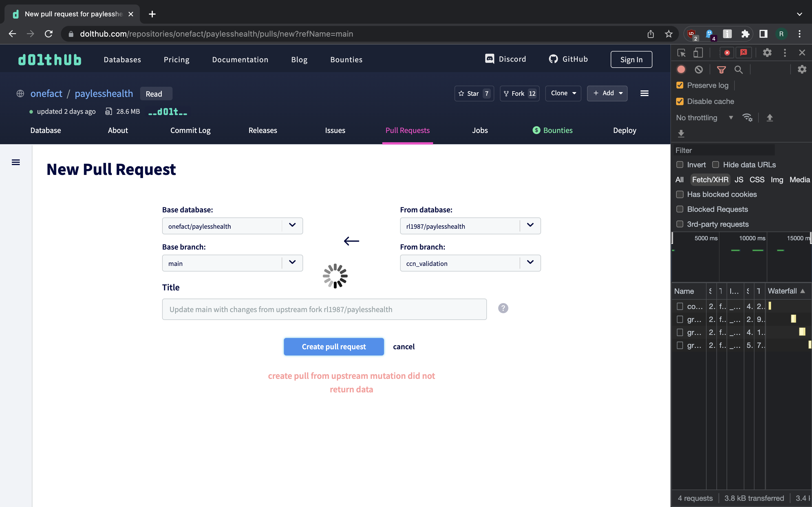
Task: Disable the Preserve log option
Action: click(680, 85)
